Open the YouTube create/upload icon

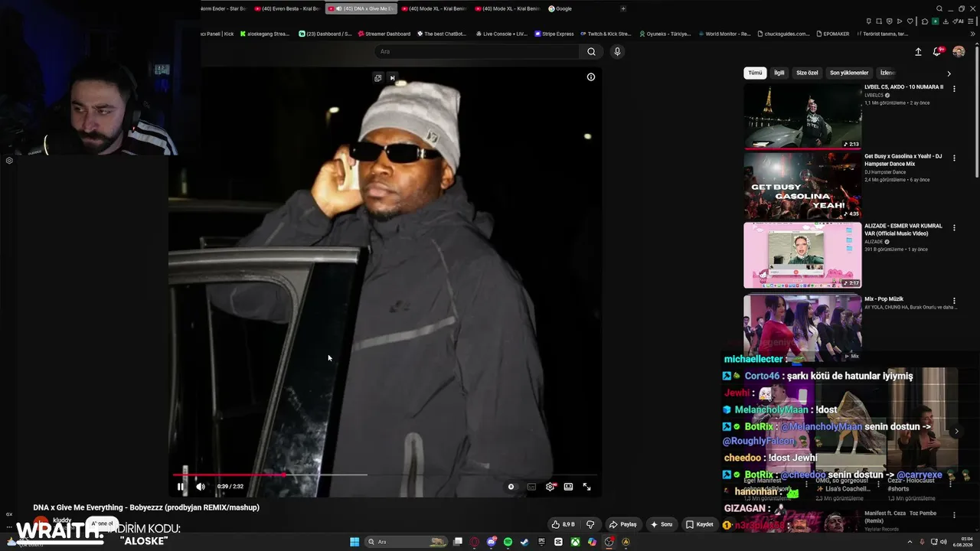point(918,52)
